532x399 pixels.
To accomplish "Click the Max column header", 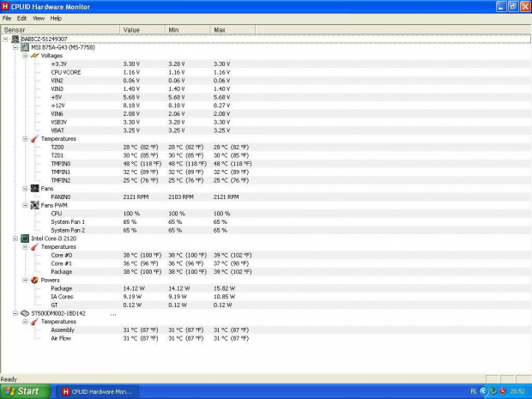I will [x=233, y=30].
